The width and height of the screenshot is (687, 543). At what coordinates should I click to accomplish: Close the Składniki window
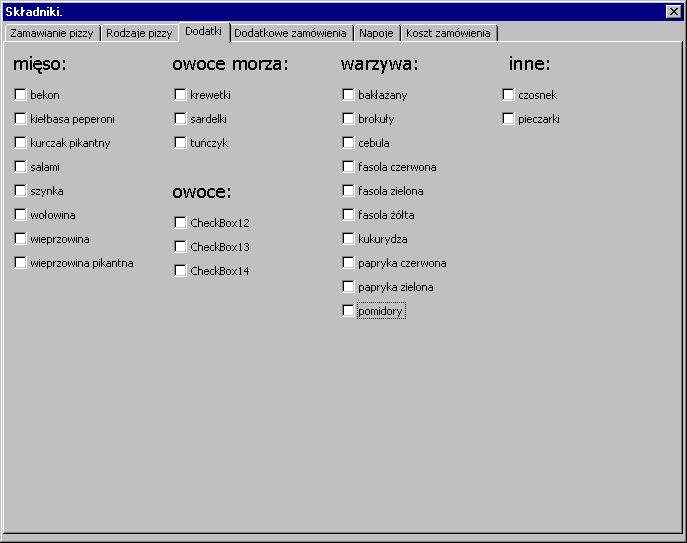click(673, 11)
